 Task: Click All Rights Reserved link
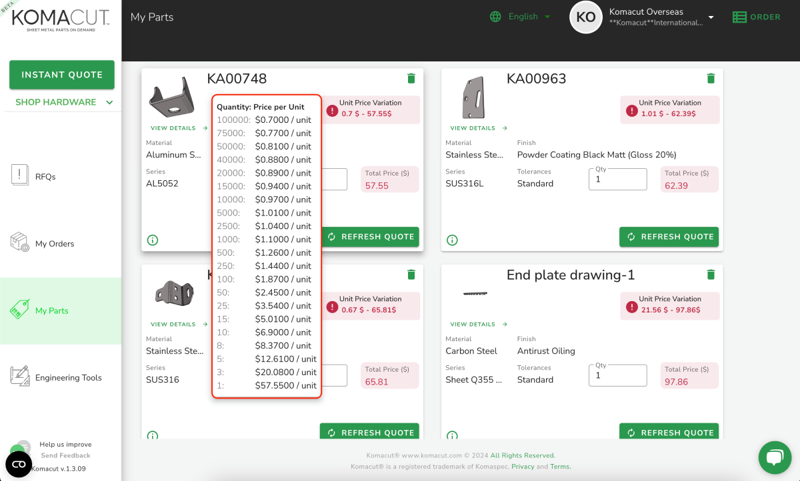522,455
